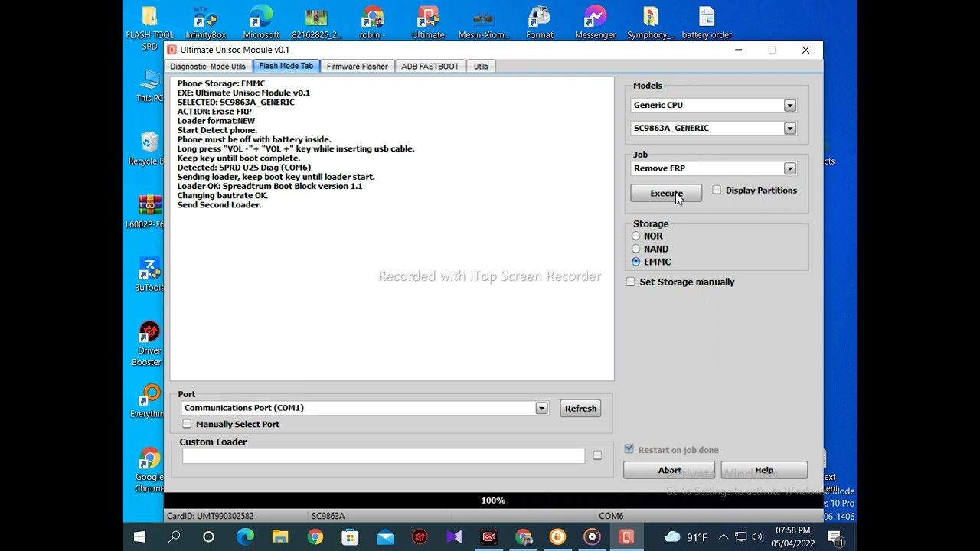The width and height of the screenshot is (980, 551).
Task: Click the Execute button
Action: (x=666, y=193)
